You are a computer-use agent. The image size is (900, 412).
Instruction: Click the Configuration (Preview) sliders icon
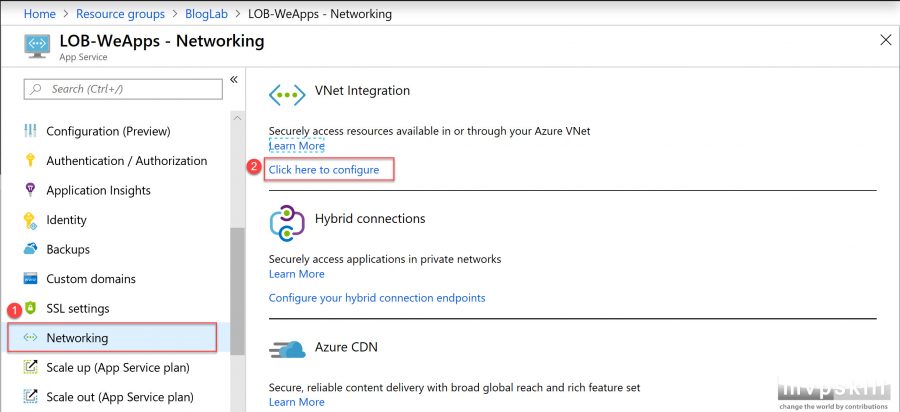tap(30, 131)
